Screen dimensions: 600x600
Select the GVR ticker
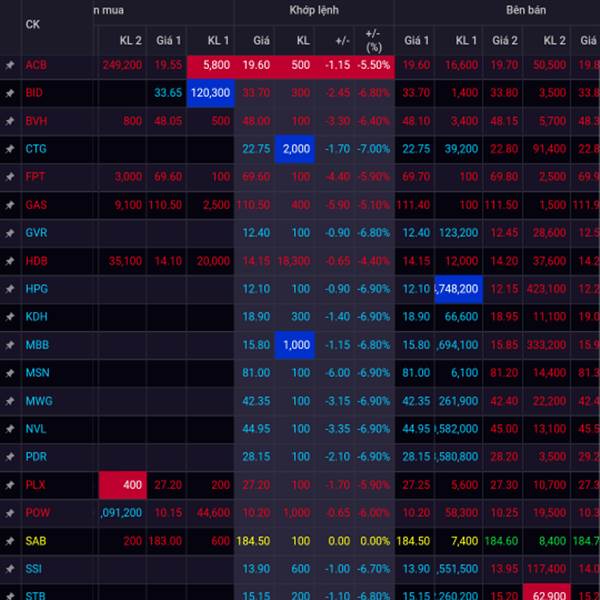click(x=36, y=233)
